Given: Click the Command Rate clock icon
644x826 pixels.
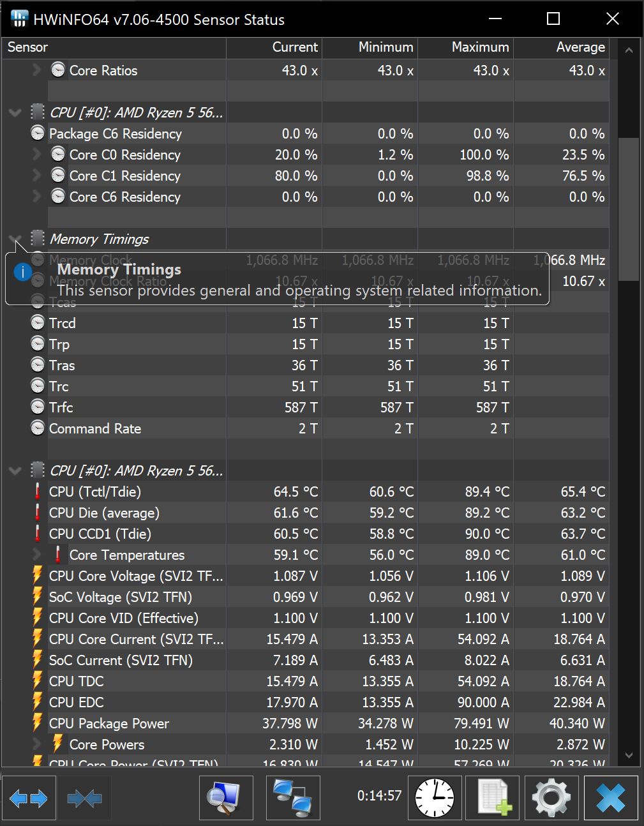Looking at the screenshot, I should 38,428.
